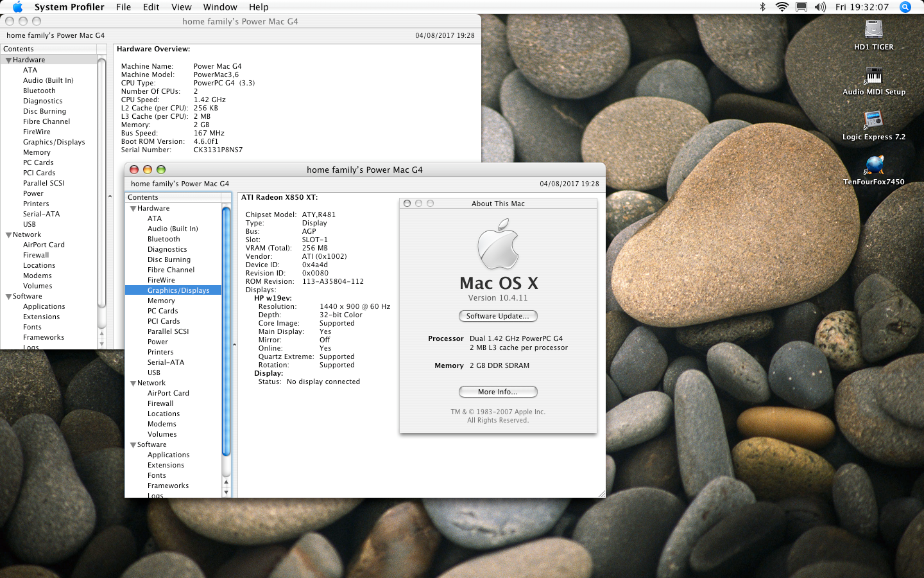This screenshot has width=924, height=578.
Task: Collapse Software group in back Profiler window
Action: 8,297
